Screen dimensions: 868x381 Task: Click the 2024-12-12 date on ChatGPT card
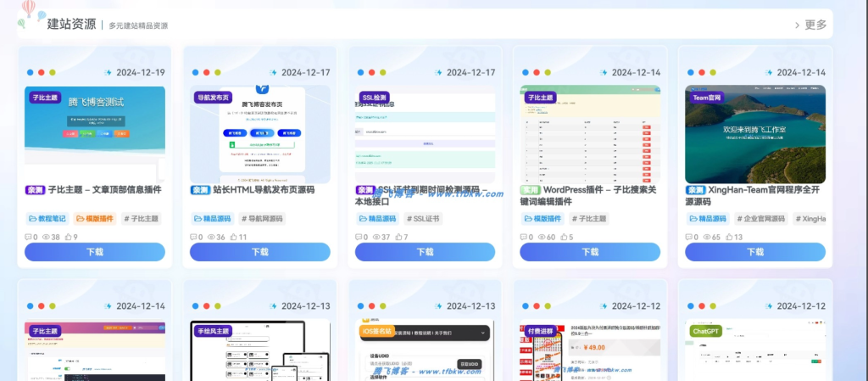(x=801, y=306)
